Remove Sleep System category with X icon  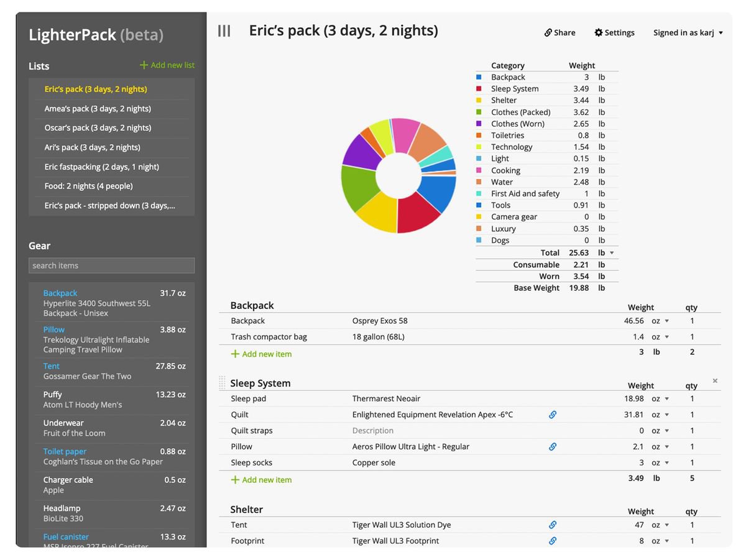click(715, 380)
